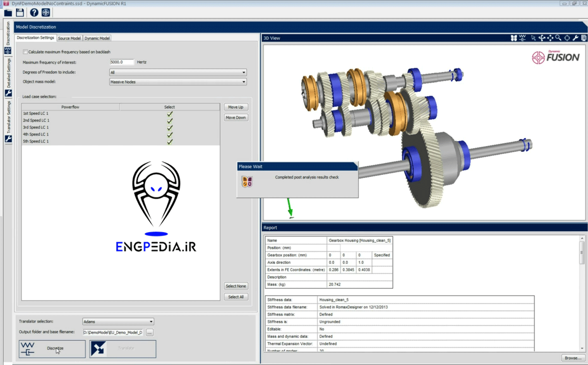Select the pointer tool in 3D View
588x365 pixels.
[x=533, y=38]
